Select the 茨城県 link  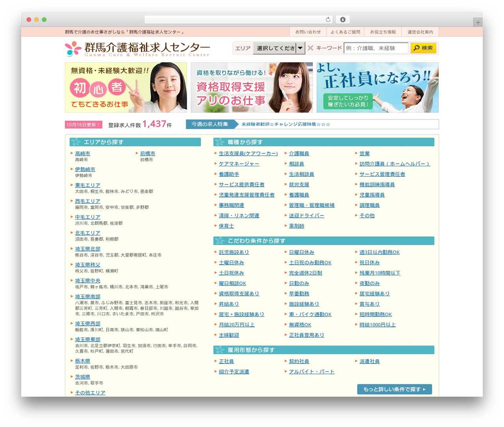click(82, 377)
